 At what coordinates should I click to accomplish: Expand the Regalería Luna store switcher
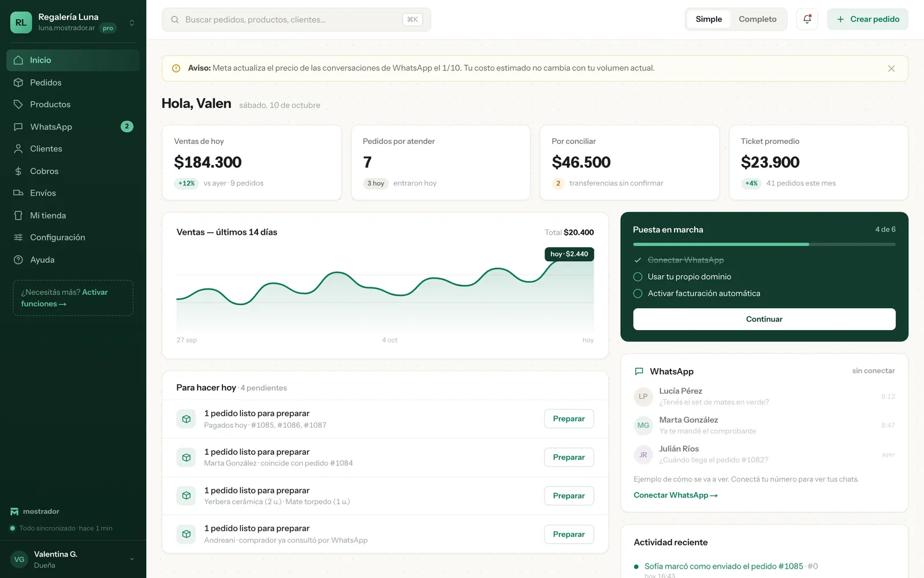[132, 23]
